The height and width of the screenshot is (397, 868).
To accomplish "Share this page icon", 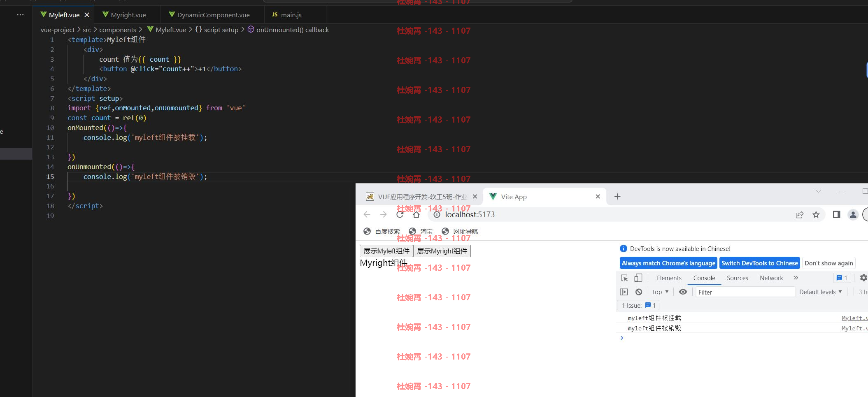I will pos(799,214).
